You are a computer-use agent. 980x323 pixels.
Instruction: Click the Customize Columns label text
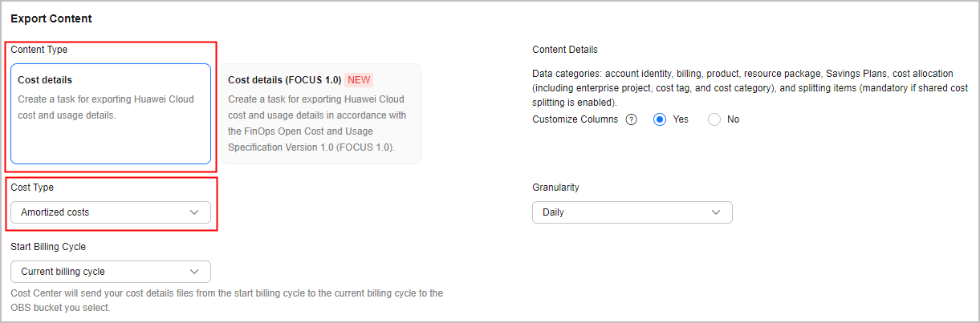575,119
